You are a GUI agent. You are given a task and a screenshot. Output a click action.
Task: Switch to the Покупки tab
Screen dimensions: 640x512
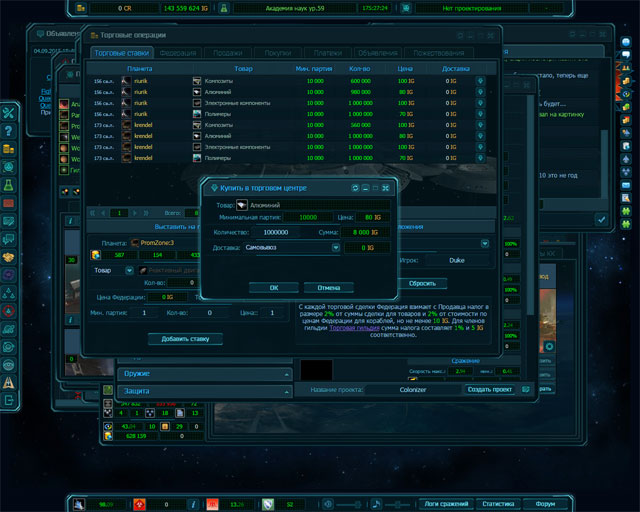pyautogui.click(x=278, y=53)
